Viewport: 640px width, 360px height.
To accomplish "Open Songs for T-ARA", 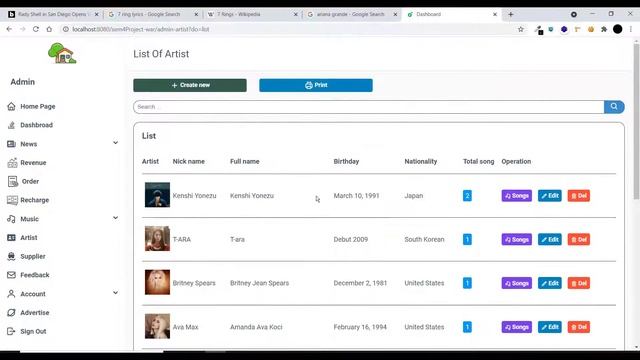I will point(517,240).
